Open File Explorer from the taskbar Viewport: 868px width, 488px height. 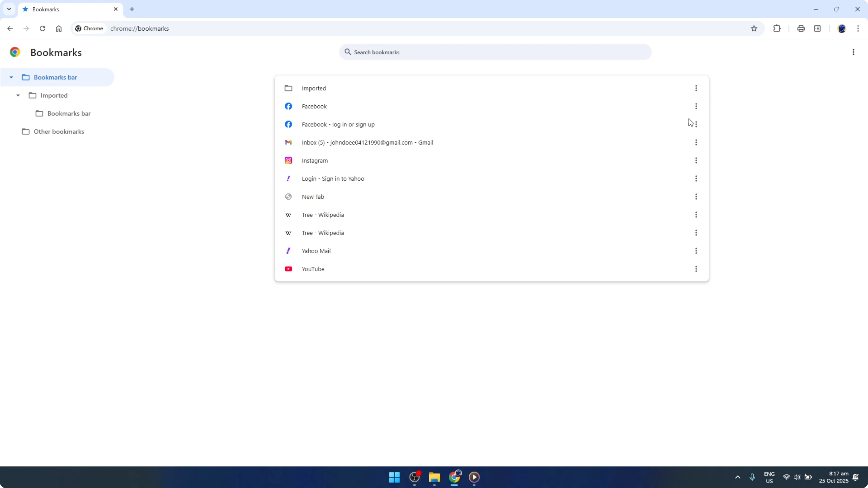click(434, 477)
